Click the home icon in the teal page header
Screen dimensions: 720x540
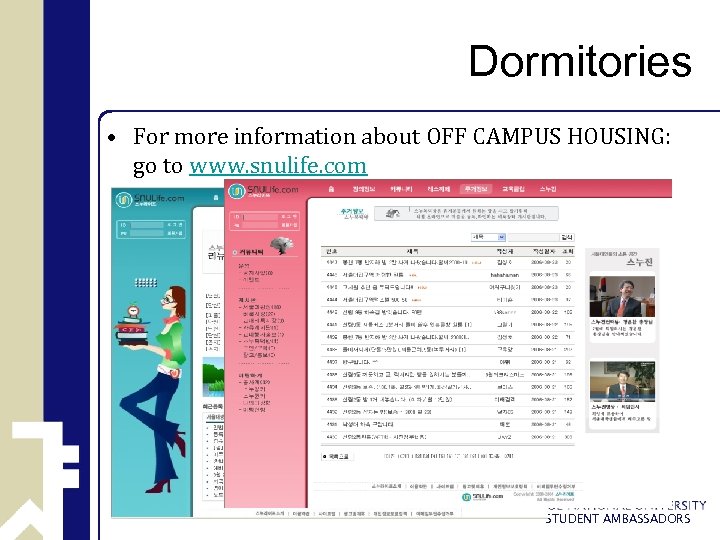coord(215,197)
